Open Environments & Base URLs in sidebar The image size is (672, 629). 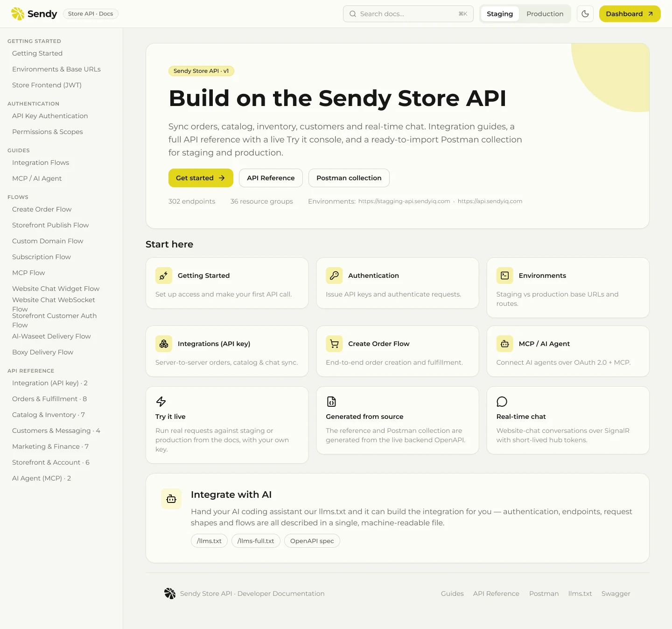pyautogui.click(x=56, y=69)
